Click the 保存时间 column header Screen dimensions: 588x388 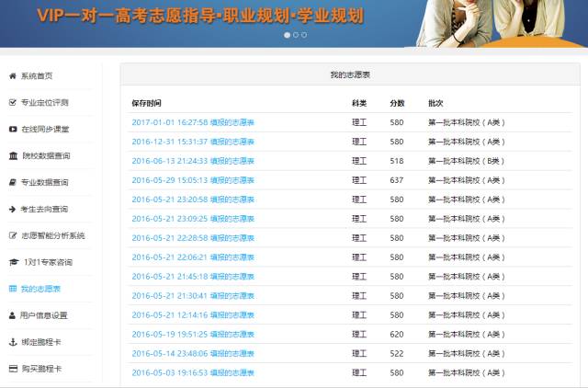tap(147, 103)
